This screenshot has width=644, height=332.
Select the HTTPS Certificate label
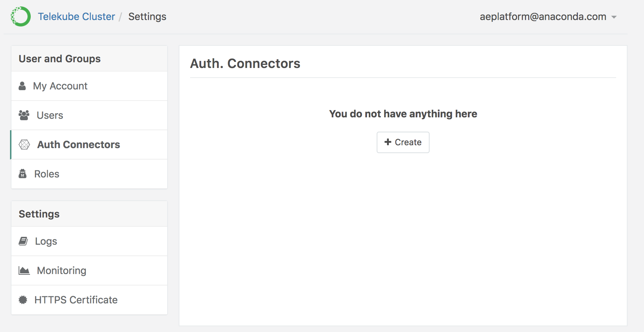(76, 300)
